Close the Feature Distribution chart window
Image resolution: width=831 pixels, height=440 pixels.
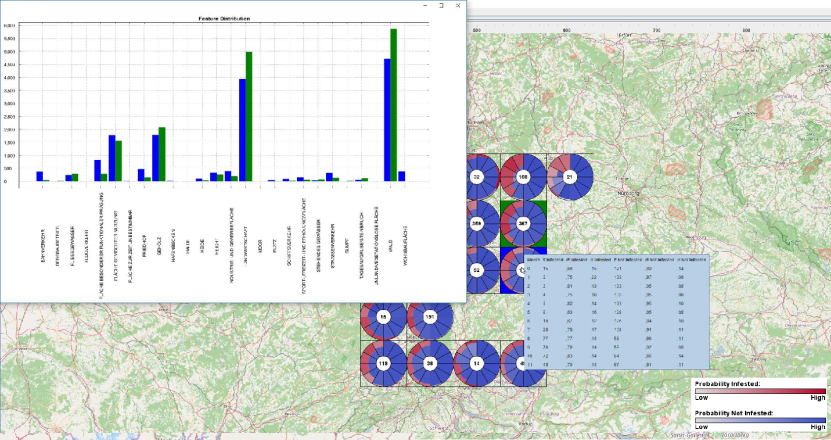point(458,6)
